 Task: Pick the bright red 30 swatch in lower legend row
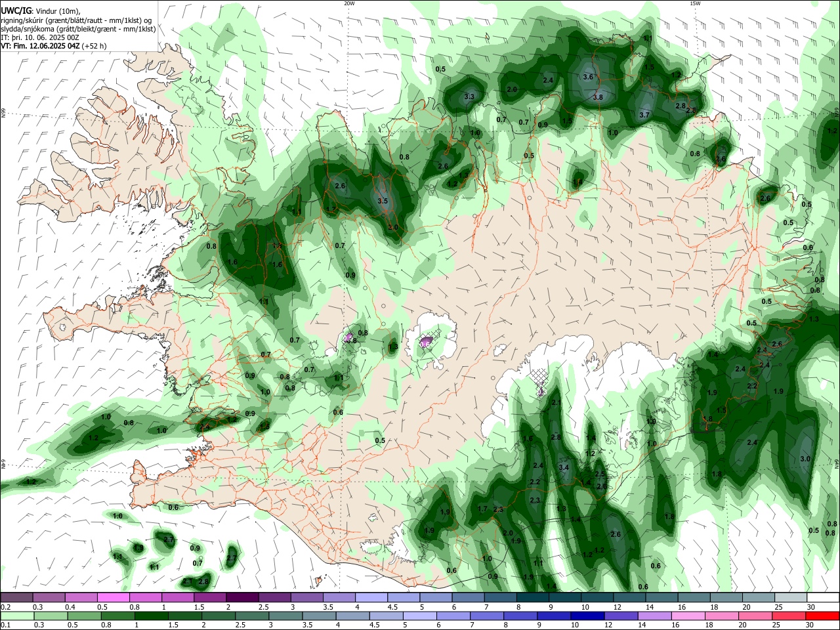click(823, 616)
